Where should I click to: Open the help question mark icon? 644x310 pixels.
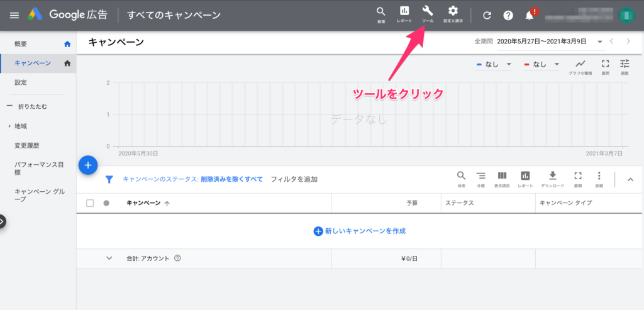(x=508, y=16)
